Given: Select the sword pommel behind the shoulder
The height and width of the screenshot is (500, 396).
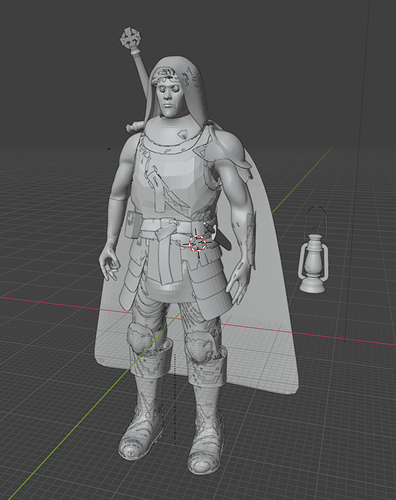Looking at the screenshot, I should coord(131,38).
